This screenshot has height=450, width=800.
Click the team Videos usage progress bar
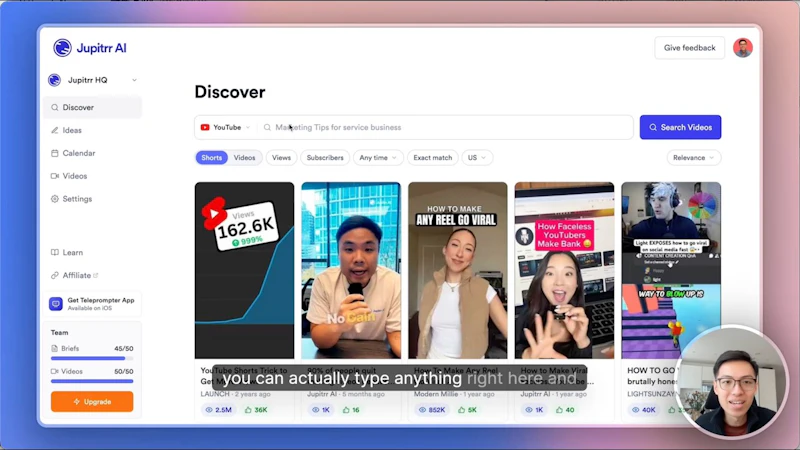(x=92, y=381)
